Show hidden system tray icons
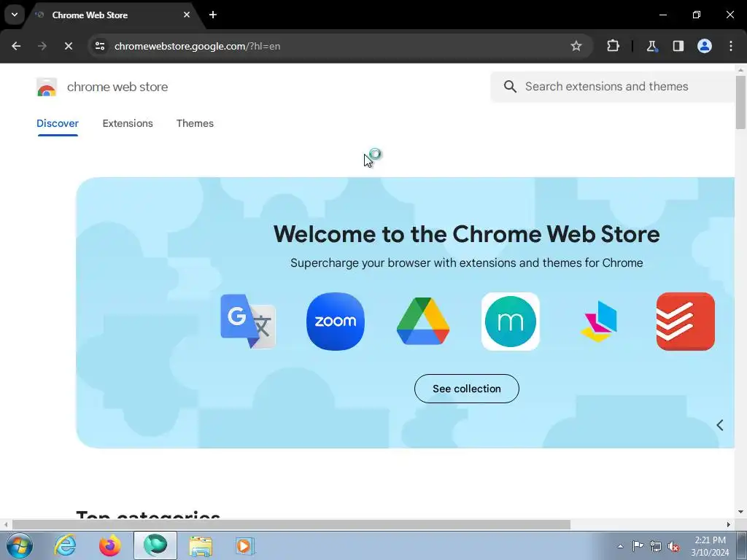This screenshot has width=747, height=560. 620,546
